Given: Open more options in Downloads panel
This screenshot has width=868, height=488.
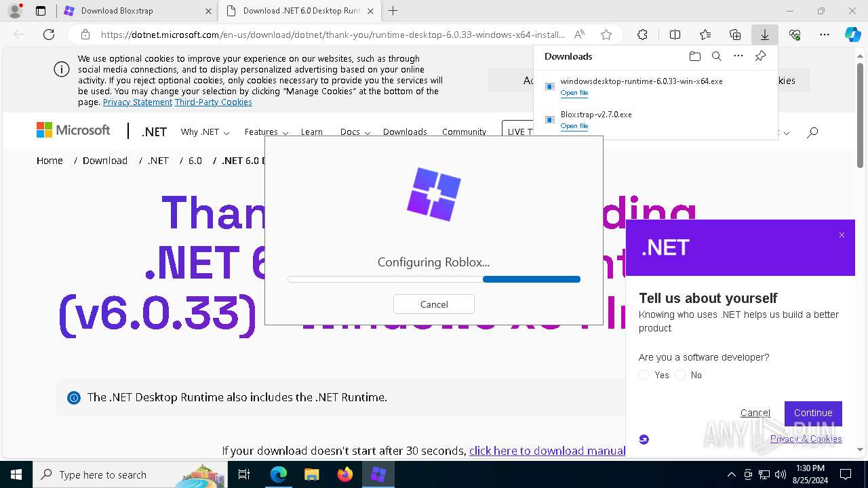Looking at the screenshot, I should pos(738,56).
